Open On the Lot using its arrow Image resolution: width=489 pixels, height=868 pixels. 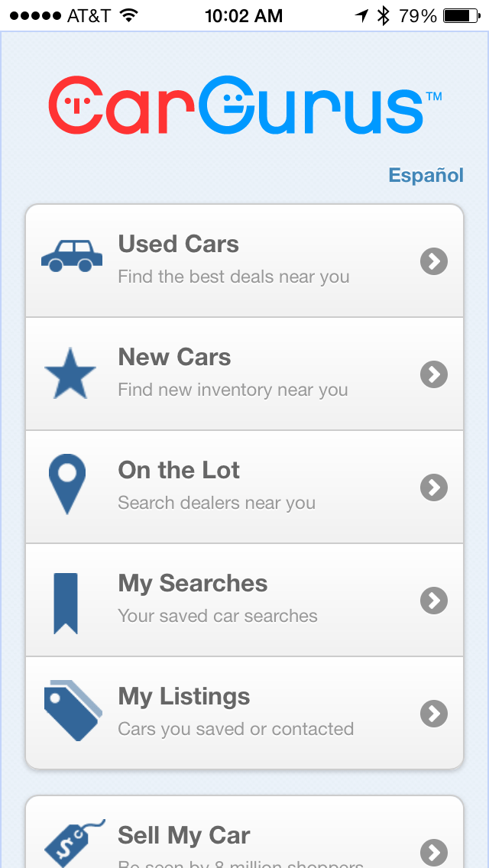click(433, 487)
